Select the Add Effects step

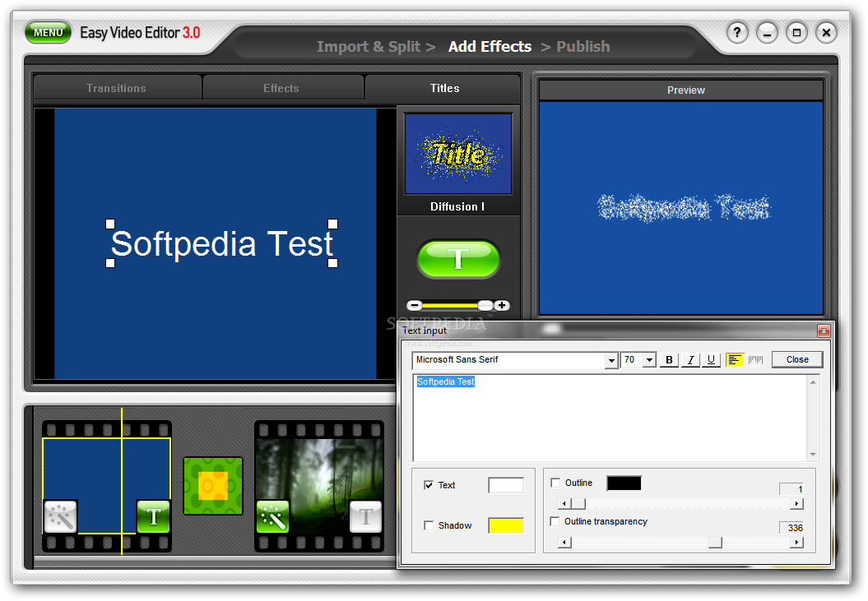(x=490, y=47)
